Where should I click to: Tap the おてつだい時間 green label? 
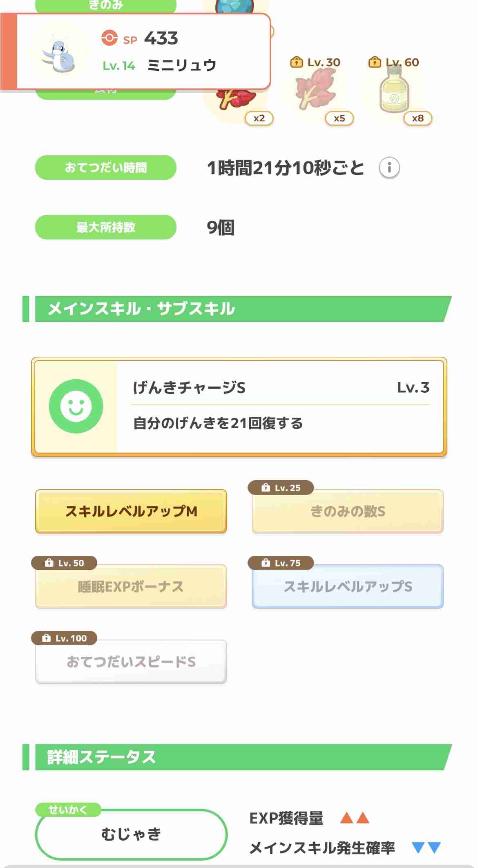(x=106, y=168)
